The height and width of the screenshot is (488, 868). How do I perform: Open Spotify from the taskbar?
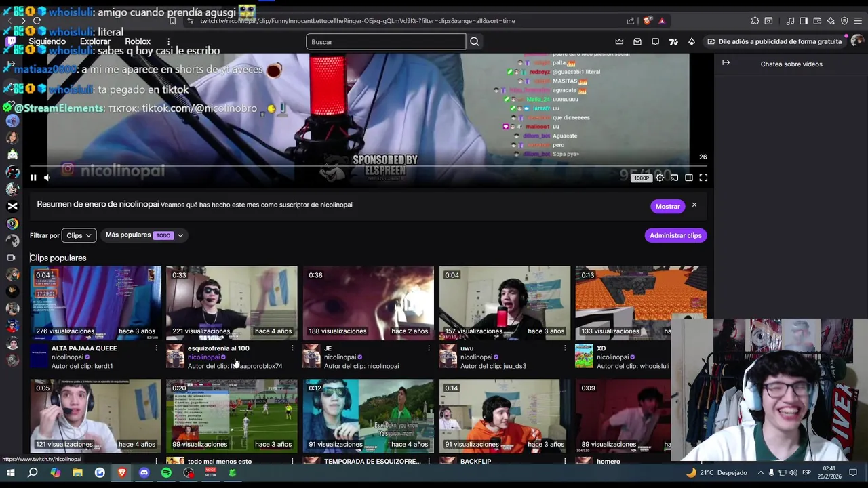pos(166,472)
